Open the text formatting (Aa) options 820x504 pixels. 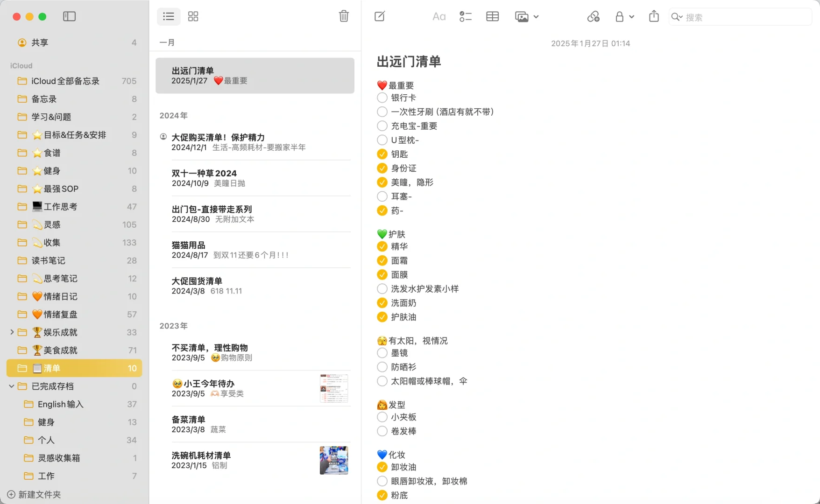(x=438, y=16)
